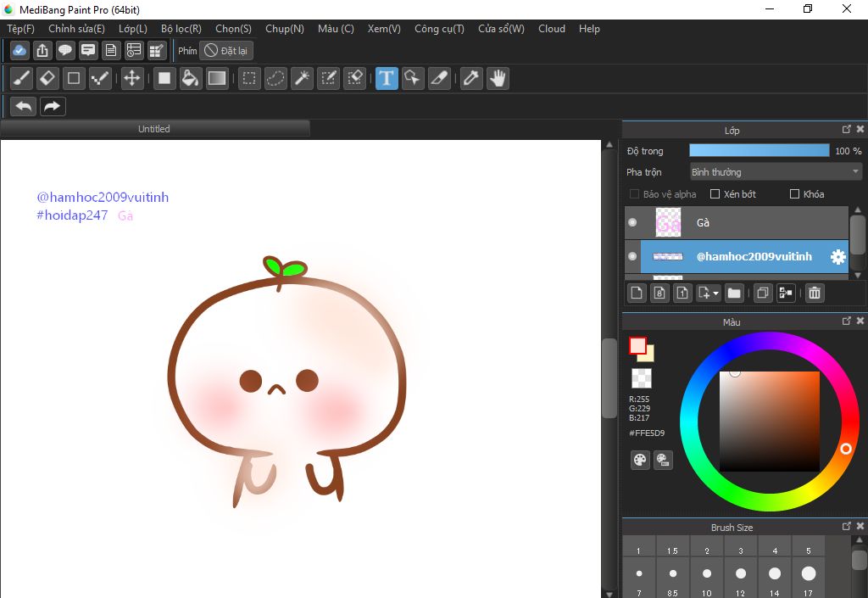The height and width of the screenshot is (598, 868).
Task: Activate the Bucket fill tool
Action: [x=191, y=79]
